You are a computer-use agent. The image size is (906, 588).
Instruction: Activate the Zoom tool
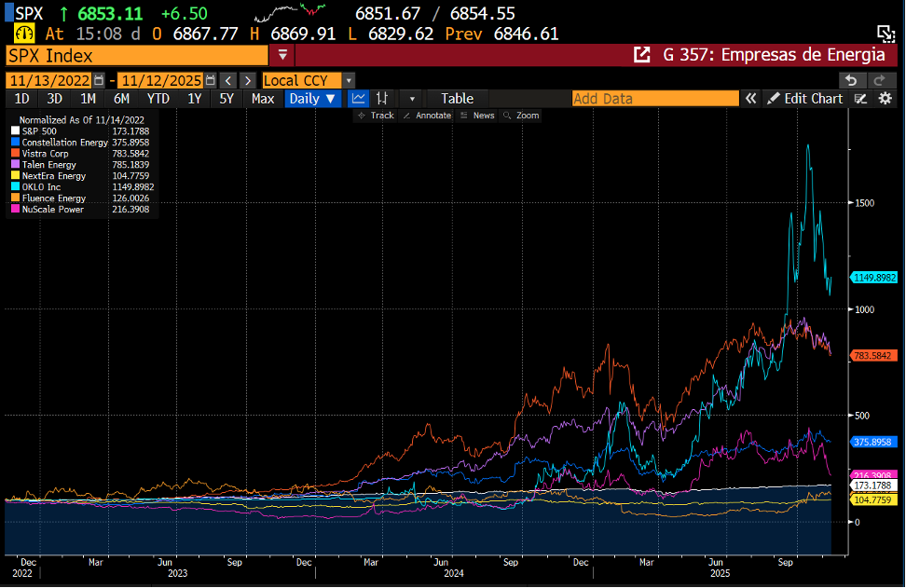coord(521,116)
